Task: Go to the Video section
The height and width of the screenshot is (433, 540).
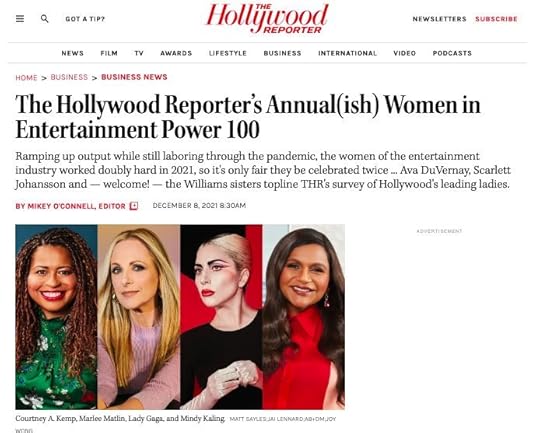Action: point(405,53)
